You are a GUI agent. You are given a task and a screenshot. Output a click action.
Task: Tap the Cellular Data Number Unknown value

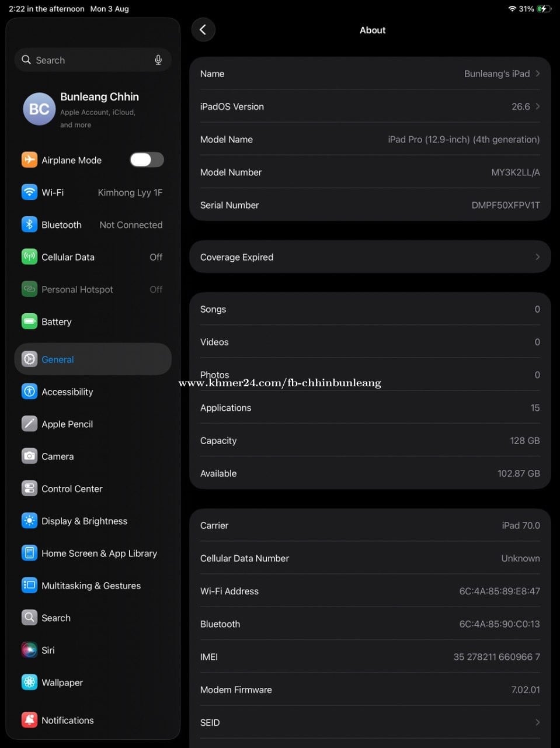tap(520, 558)
